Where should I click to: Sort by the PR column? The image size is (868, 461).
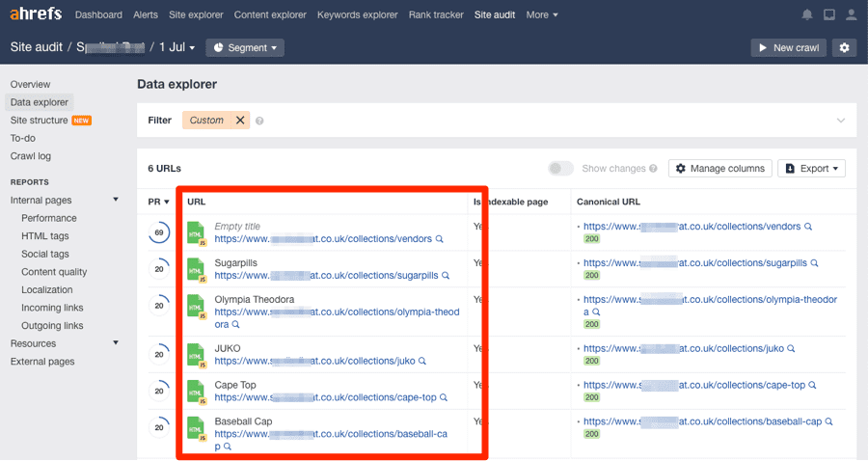[x=158, y=202]
